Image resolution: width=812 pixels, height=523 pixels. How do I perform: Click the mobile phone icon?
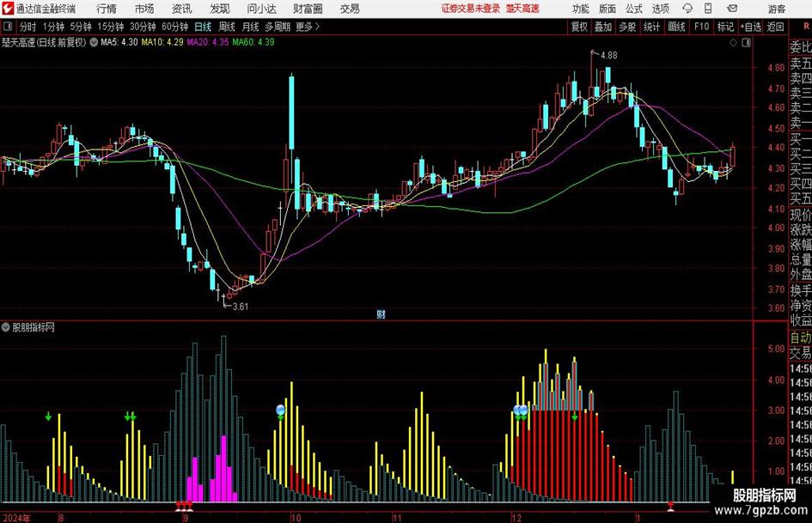(708, 9)
